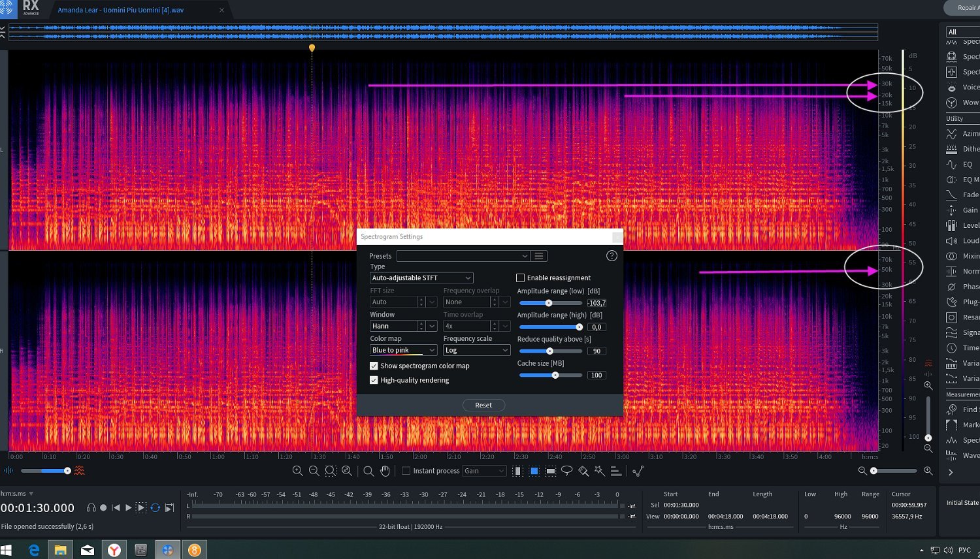Viewport: 980px width, 559px height.
Task: Expand the Color map dropdown
Action: (x=403, y=351)
